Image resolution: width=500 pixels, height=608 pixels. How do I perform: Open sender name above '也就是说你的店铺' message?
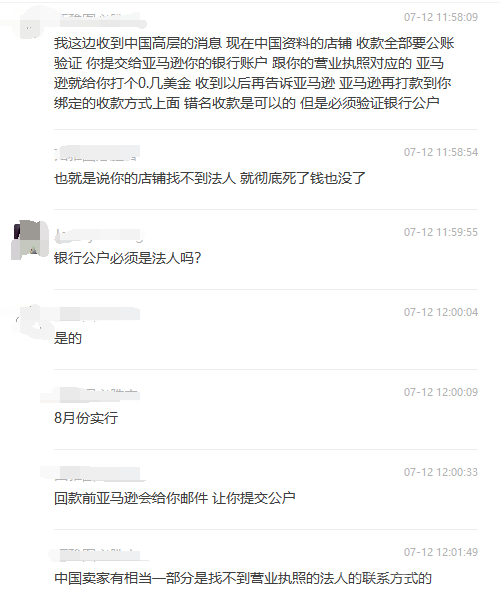coord(97,153)
